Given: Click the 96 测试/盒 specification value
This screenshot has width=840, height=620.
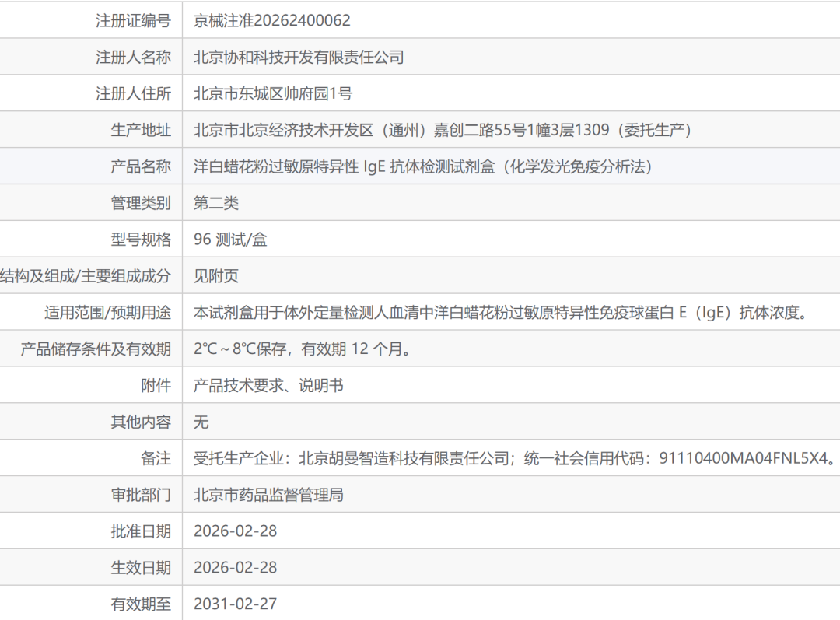Looking at the screenshot, I should (x=230, y=240).
